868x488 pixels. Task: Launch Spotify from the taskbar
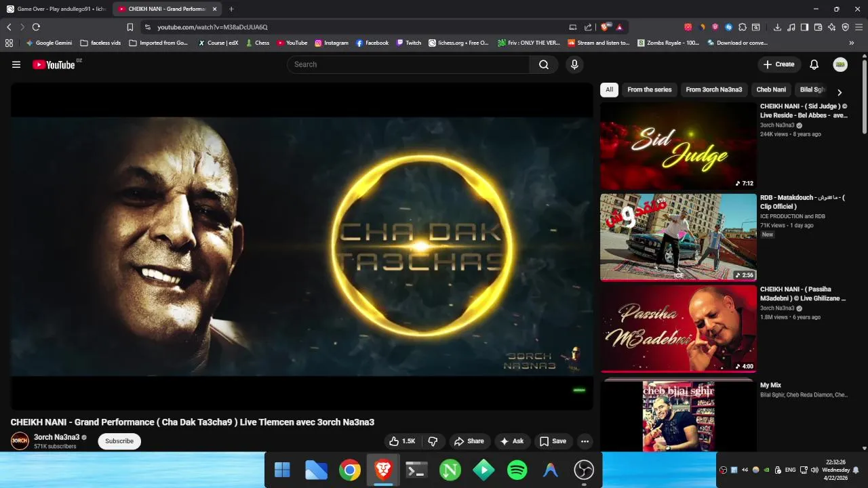517,470
